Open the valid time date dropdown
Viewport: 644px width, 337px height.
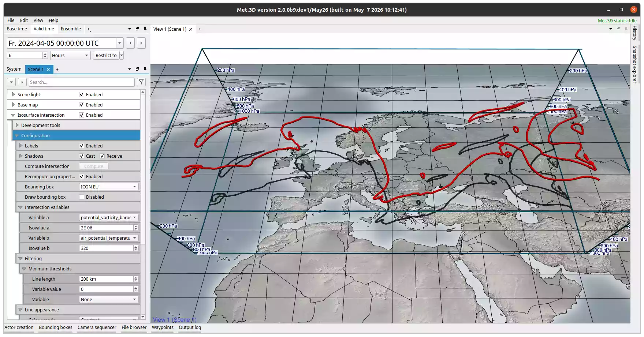pos(119,43)
